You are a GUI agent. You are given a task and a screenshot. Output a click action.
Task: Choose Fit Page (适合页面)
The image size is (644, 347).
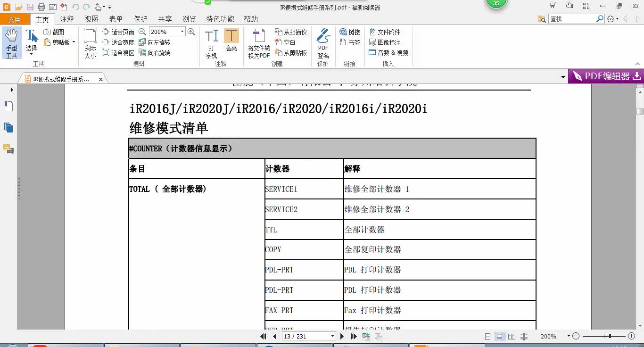coord(118,32)
